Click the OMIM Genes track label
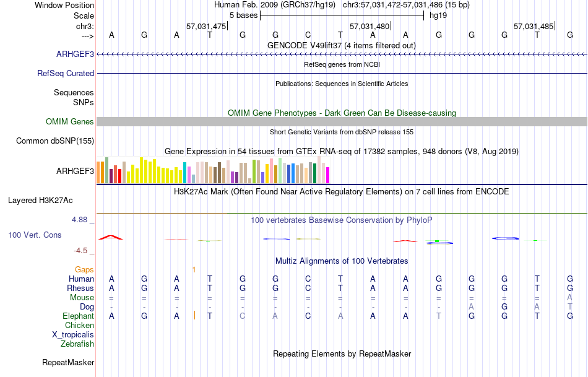The width and height of the screenshot is (588, 377). [x=70, y=122]
